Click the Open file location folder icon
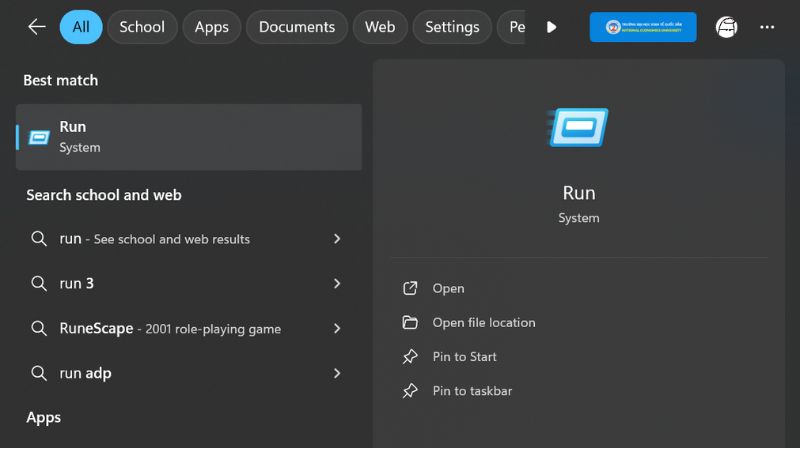The height and width of the screenshot is (450, 800). point(410,323)
